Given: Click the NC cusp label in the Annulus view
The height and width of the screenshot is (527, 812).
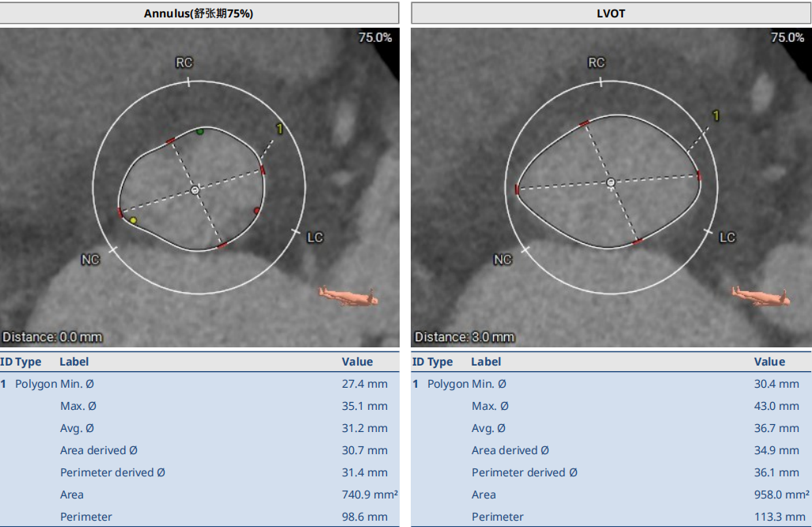Looking at the screenshot, I should (x=90, y=260).
